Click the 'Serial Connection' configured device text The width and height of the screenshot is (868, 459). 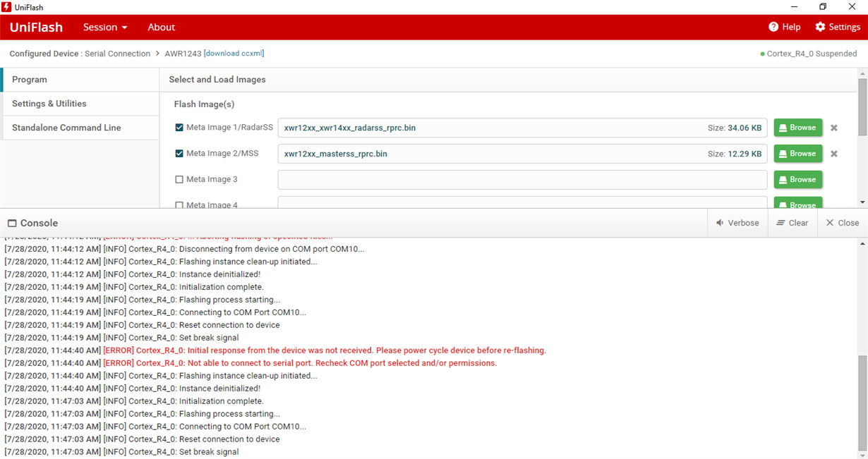117,54
